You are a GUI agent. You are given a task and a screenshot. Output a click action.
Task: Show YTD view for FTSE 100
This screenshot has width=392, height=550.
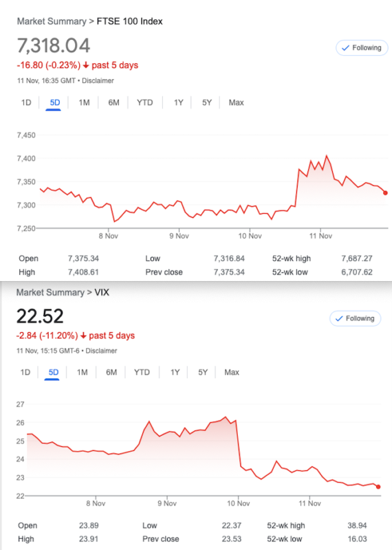pos(144,102)
